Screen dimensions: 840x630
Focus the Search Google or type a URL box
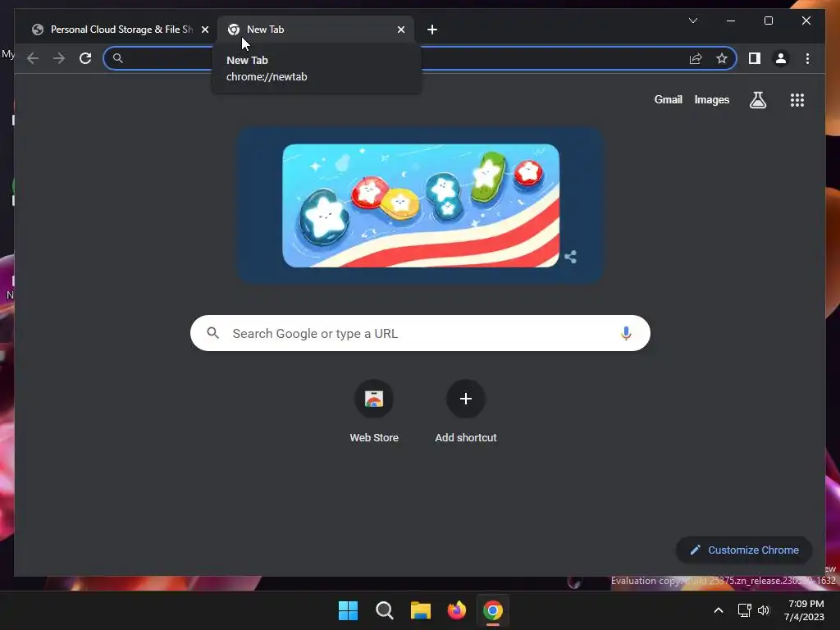420,333
